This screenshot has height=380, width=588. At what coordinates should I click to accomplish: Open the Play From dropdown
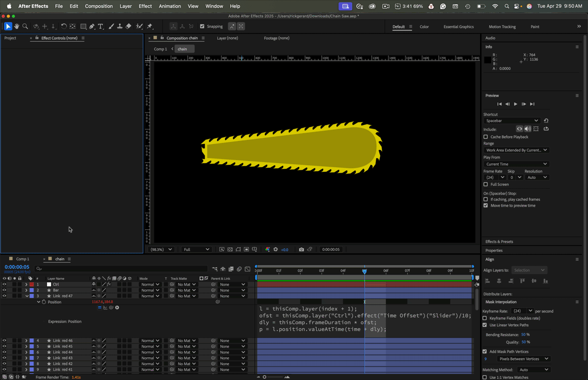[516, 164]
